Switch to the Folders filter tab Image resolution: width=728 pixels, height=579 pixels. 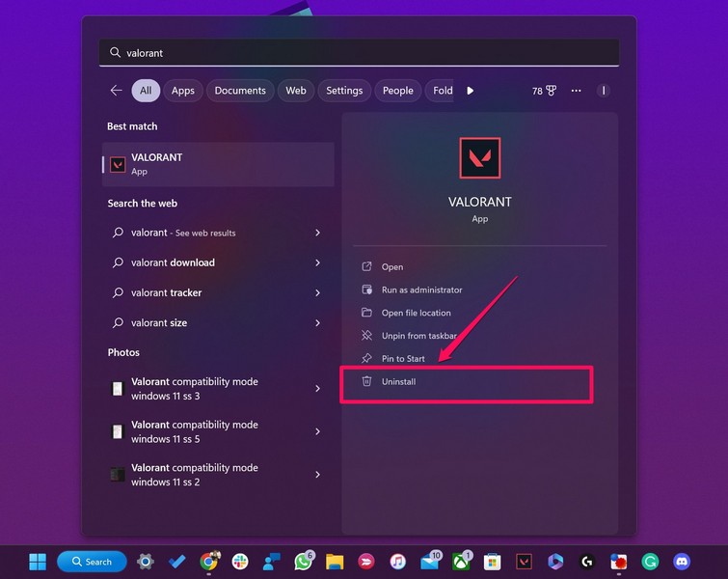(440, 90)
